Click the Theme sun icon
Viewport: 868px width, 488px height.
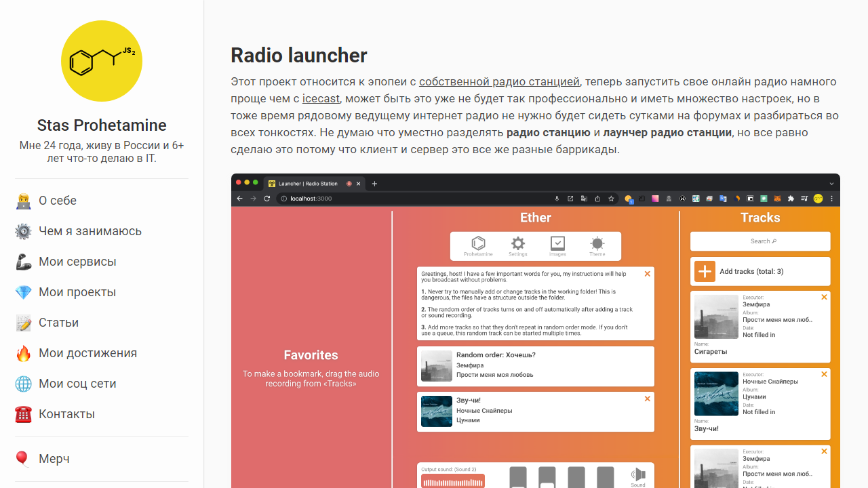click(x=597, y=244)
